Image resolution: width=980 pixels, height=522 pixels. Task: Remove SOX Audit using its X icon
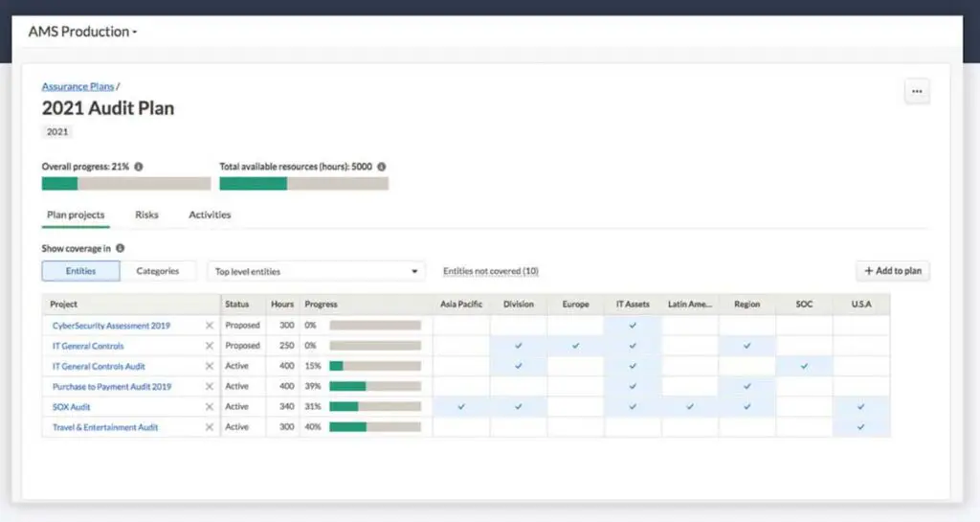click(x=210, y=407)
